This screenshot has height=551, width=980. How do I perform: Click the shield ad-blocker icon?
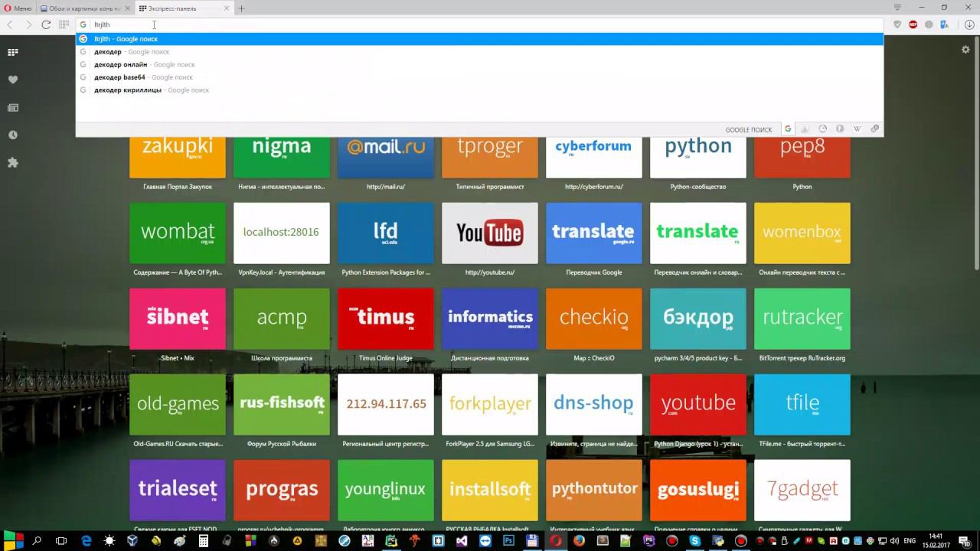click(897, 24)
